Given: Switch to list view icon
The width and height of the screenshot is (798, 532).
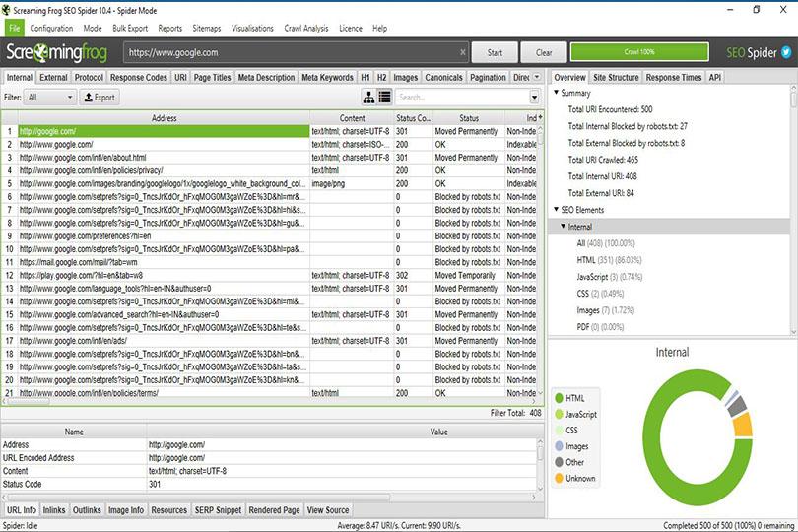Looking at the screenshot, I should (385, 97).
